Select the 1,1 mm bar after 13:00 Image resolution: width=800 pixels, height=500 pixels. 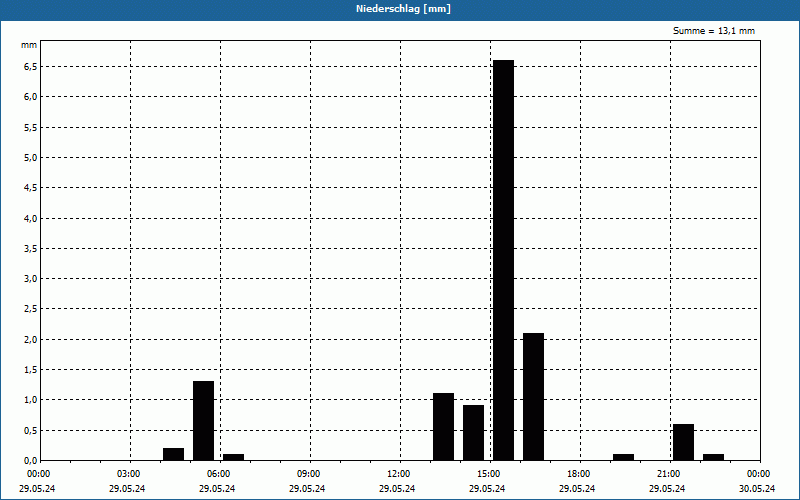[x=443, y=427]
